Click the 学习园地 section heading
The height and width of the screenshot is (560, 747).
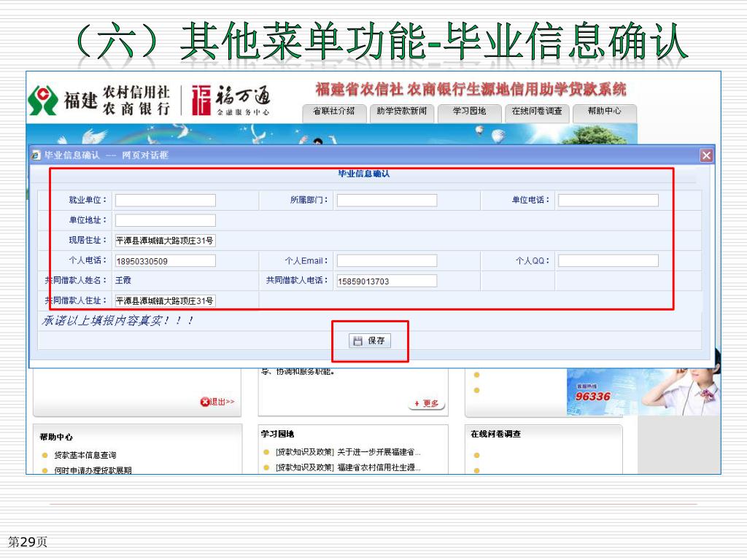coord(278,434)
